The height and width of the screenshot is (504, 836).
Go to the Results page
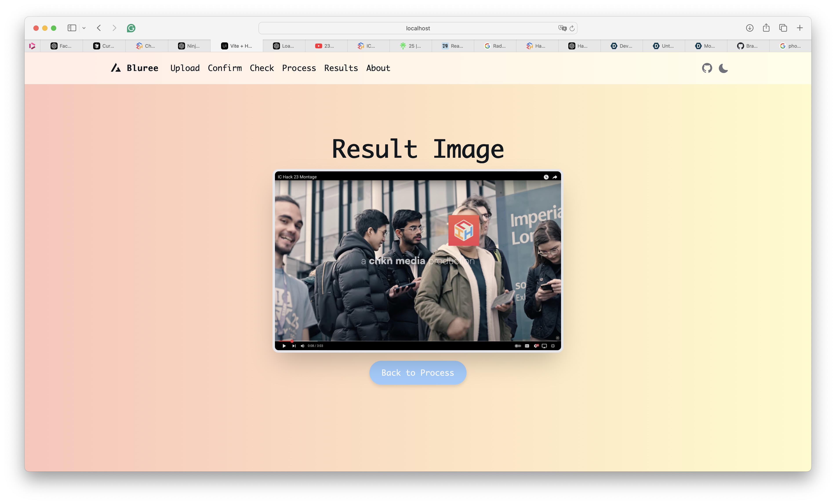click(341, 68)
